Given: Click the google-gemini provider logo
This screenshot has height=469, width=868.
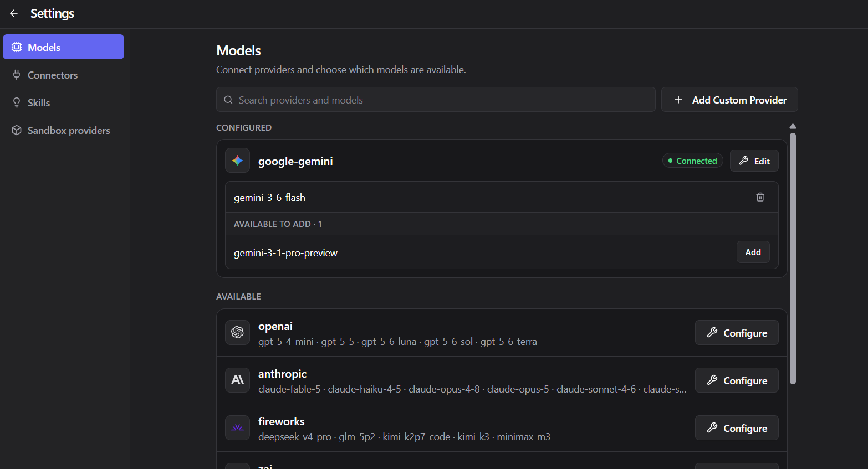Looking at the screenshot, I should pyautogui.click(x=237, y=161).
